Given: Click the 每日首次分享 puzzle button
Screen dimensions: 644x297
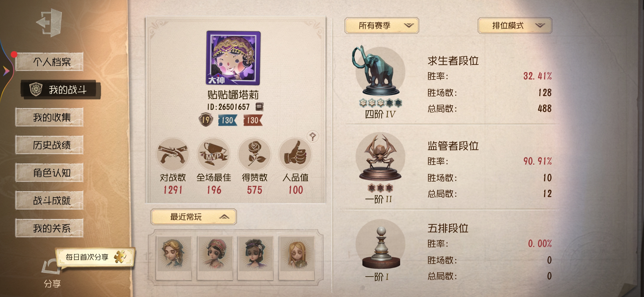Looking at the screenshot, I should (x=95, y=257).
